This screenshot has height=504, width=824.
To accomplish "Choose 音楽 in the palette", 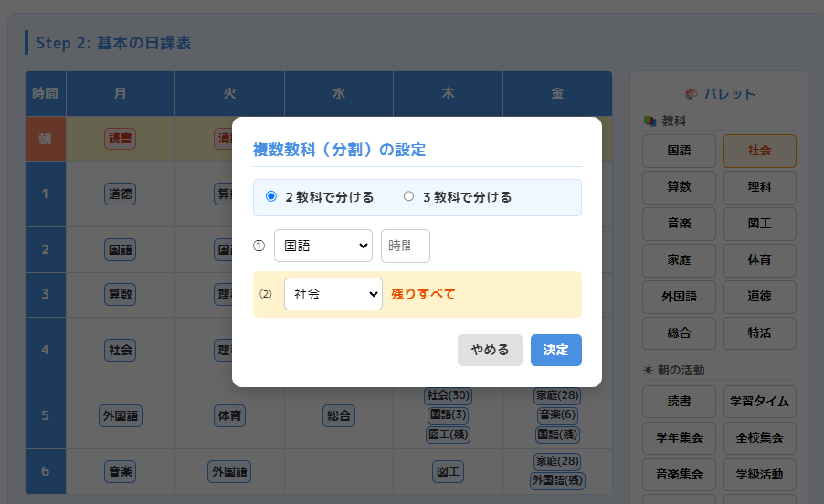I will [x=679, y=224].
